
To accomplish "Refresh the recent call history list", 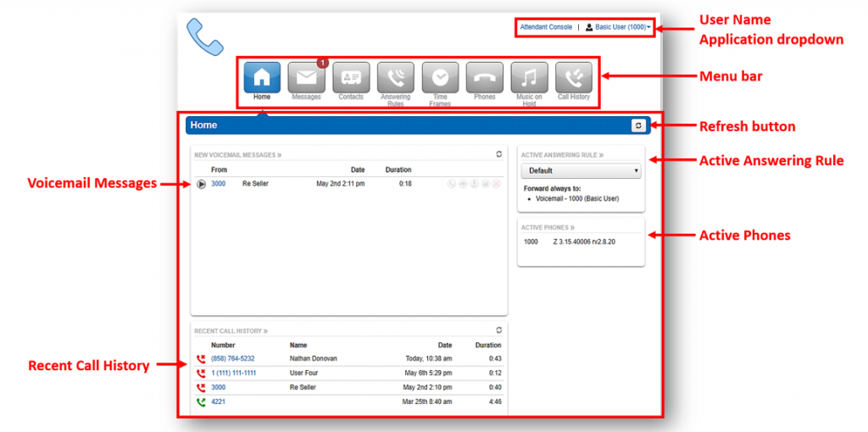I will click(499, 330).
